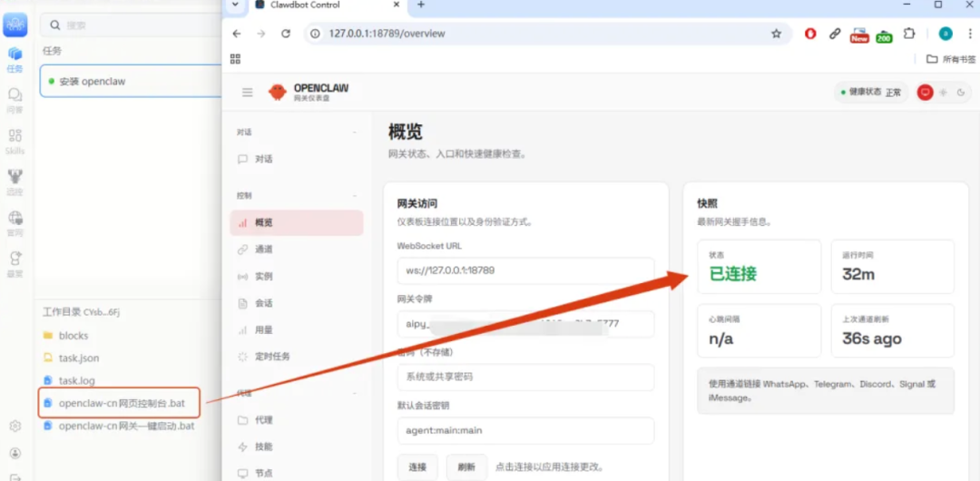
Task: Click the extension icon with 200 badge
Action: pyautogui.click(x=884, y=35)
